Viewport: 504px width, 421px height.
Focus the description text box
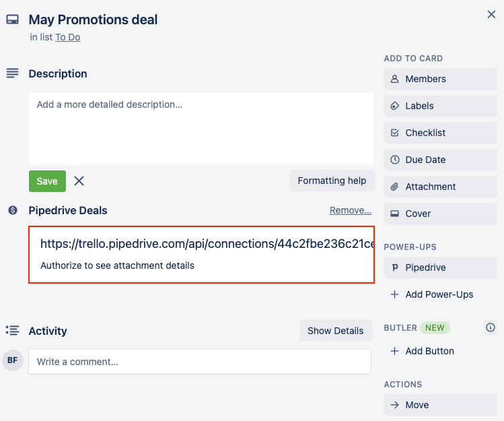(x=201, y=129)
